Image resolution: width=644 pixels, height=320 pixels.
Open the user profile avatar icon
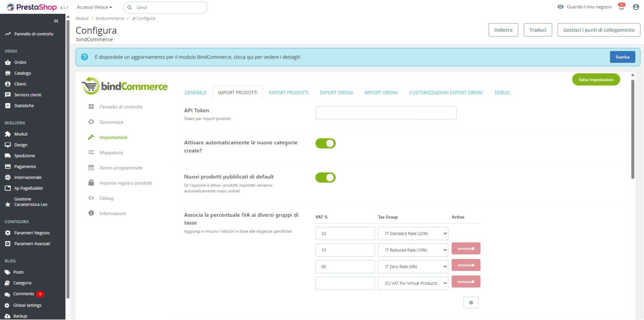[x=636, y=7]
